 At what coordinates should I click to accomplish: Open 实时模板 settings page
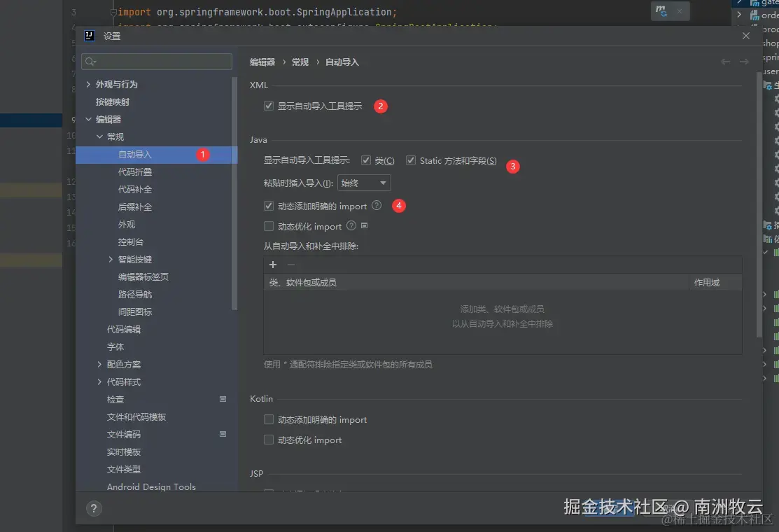(124, 451)
